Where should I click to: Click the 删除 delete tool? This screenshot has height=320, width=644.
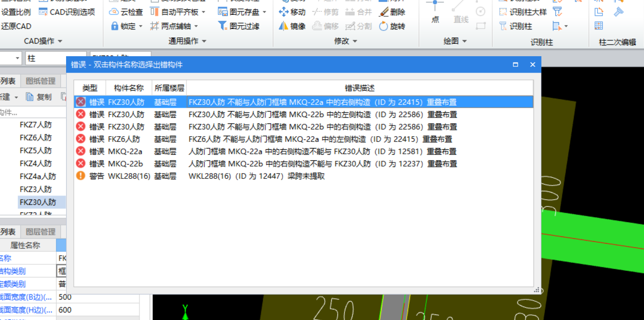(392, 12)
